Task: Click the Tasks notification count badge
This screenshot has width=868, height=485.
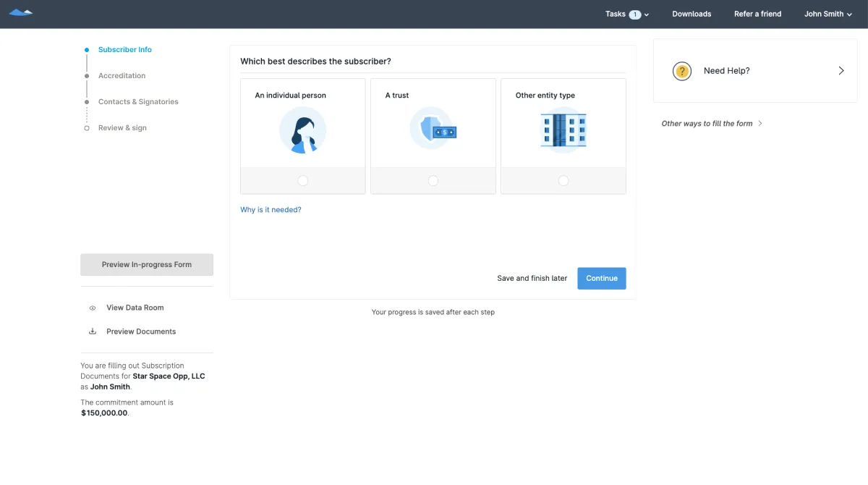Action: coord(635,14)
